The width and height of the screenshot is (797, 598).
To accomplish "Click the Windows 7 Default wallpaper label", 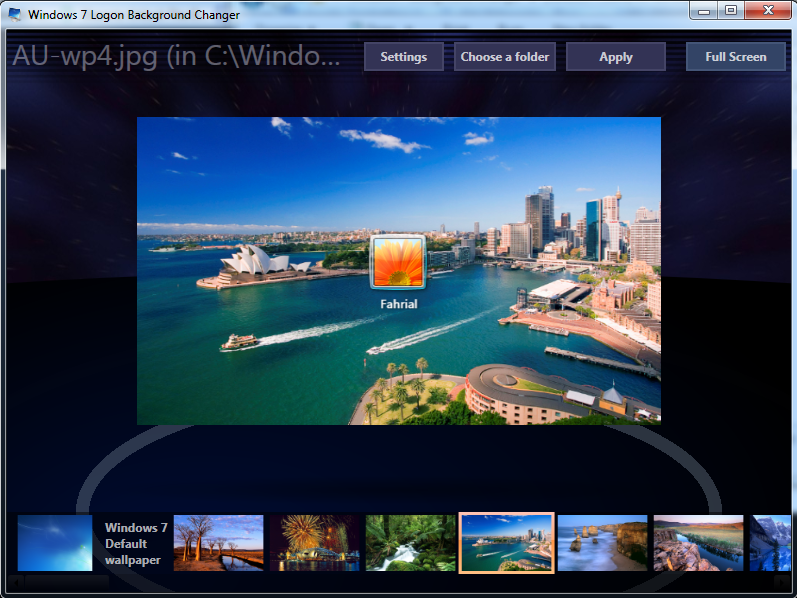I will 136,543.
